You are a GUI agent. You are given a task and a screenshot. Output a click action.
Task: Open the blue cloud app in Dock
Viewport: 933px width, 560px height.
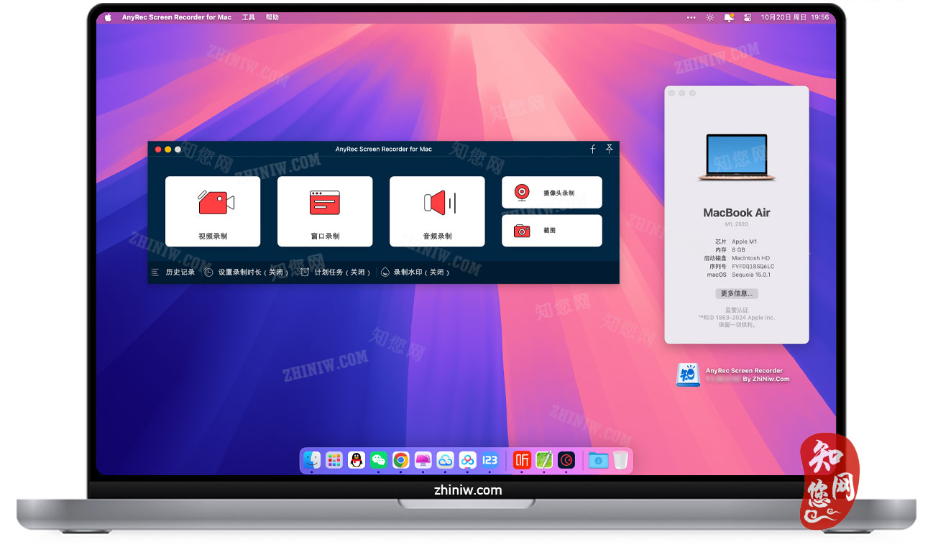click(446, 460)
